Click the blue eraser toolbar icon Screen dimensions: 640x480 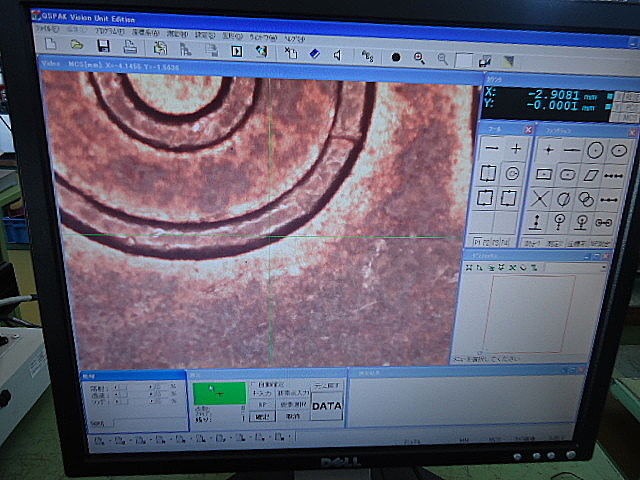315,54
